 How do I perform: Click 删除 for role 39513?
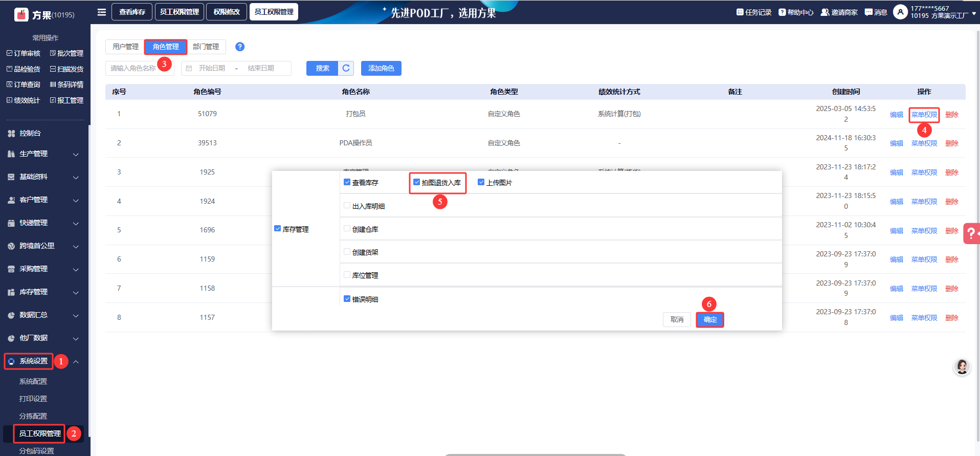point(951,143)
